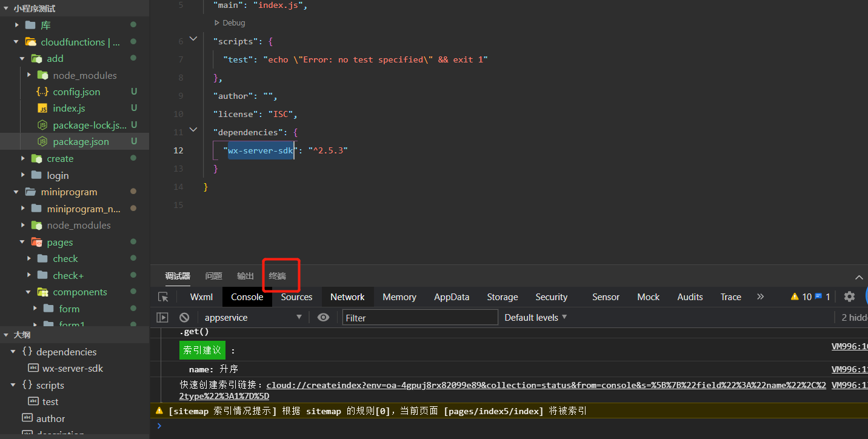Select the inspect element cursor tool
Image resolution: width=868 pixels, height=439 pixels.
click(x=162, y=297)
